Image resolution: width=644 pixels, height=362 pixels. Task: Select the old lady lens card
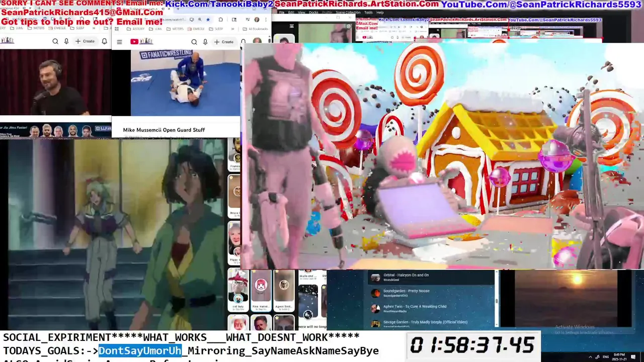pos(238,290)
